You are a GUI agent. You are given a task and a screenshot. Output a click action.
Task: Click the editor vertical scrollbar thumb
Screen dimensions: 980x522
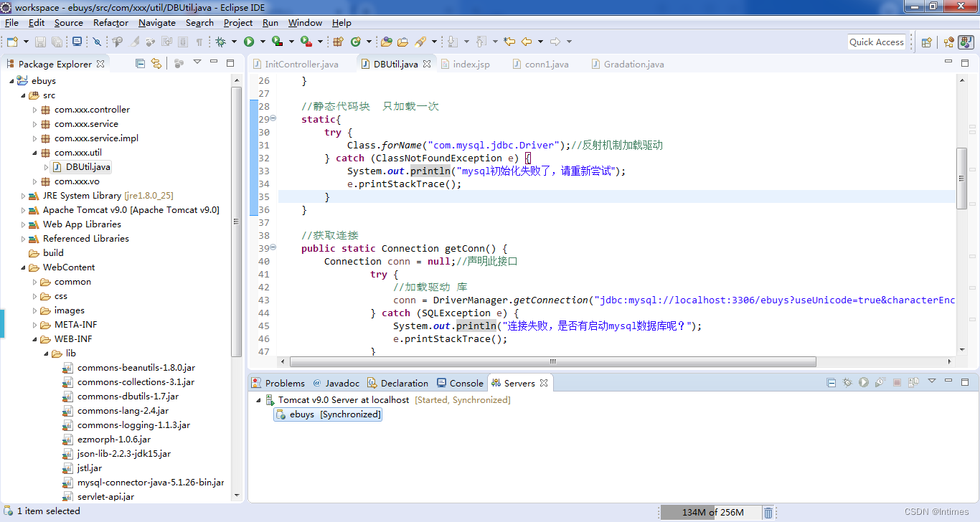(962, 178)
